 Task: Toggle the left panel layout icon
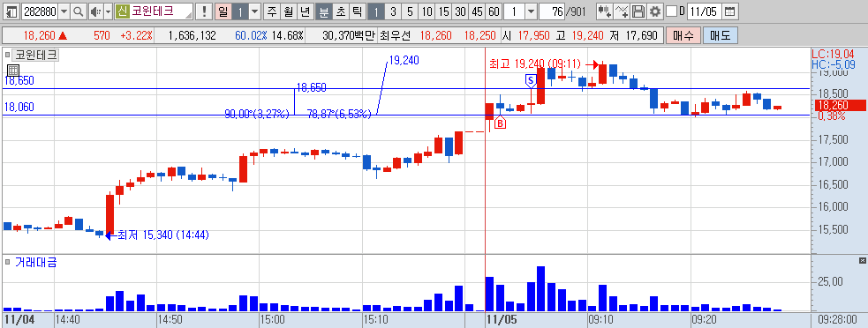[11, 11]
